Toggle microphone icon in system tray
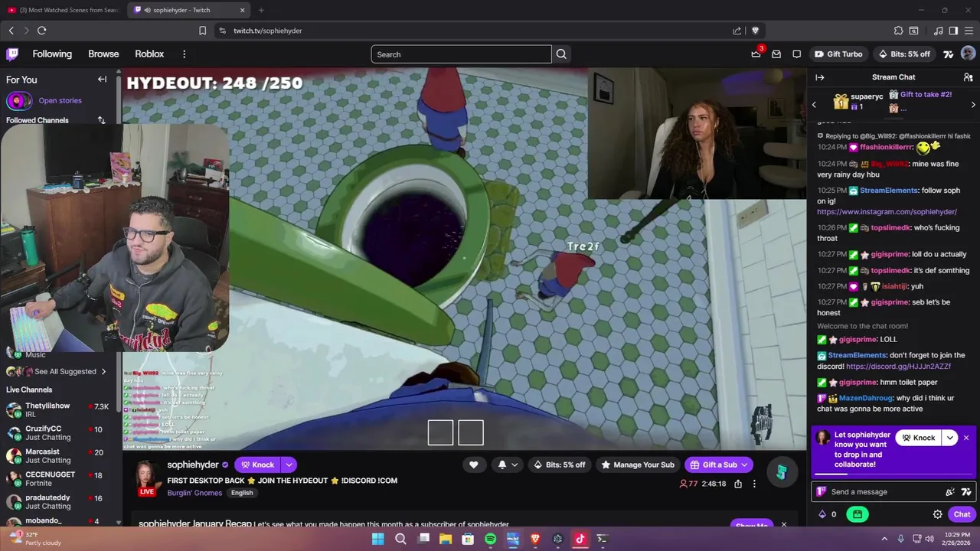The width and height of the screenshot is (980, 551). (x=900, y=539)
